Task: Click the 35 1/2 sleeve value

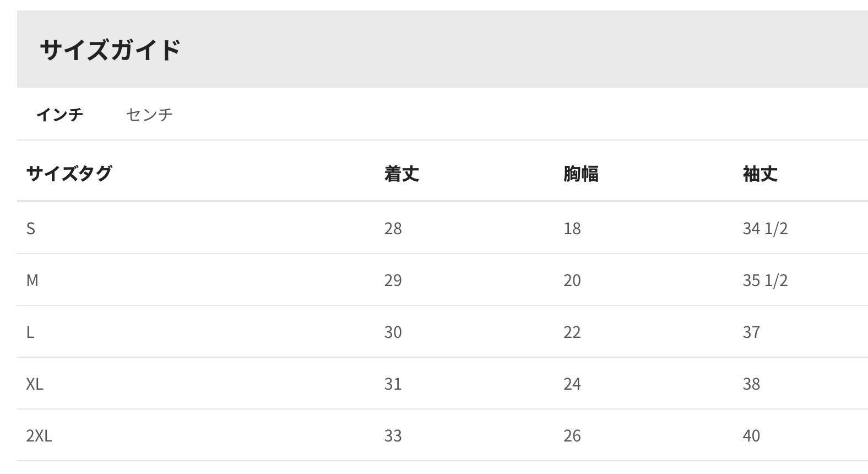Action: tap(765, 280)
